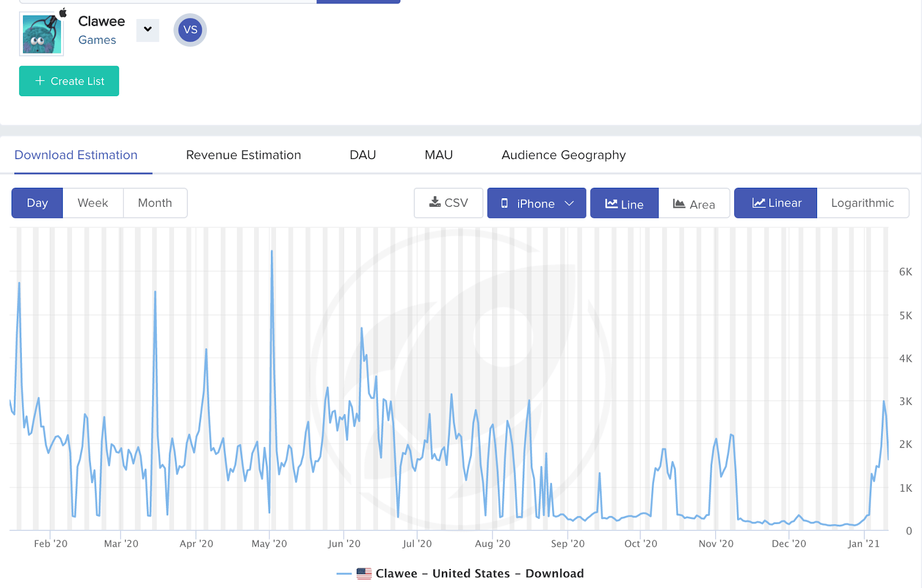This screenshot has height=588, width=922.
Task: Open the iPhone device dropdown
Action: [x=536, y=203]
